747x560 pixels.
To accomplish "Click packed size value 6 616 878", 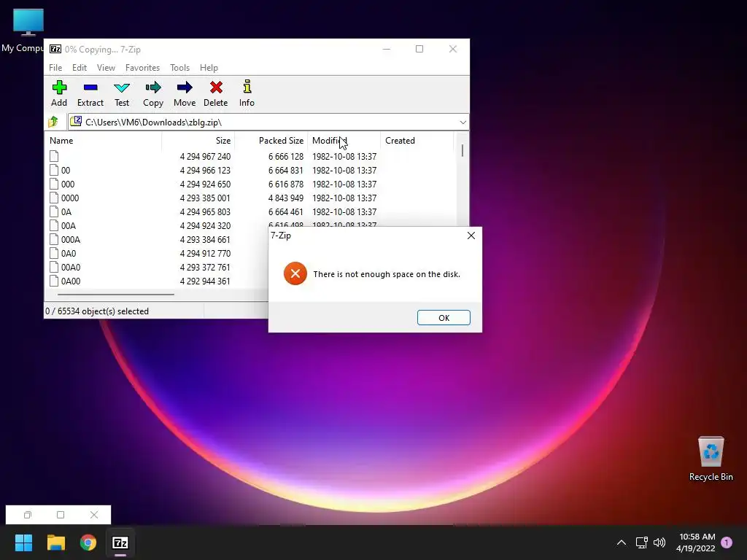I will click(x=286, y=184).
